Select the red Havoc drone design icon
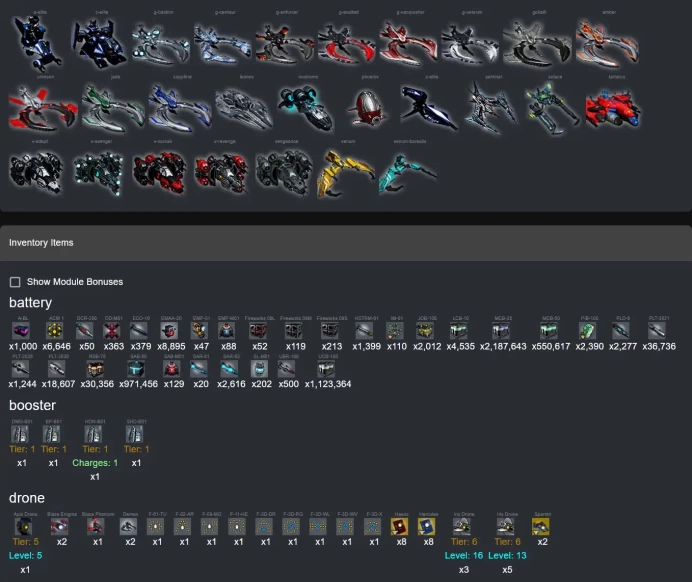692x582 pixels. [x=399, y=526]
